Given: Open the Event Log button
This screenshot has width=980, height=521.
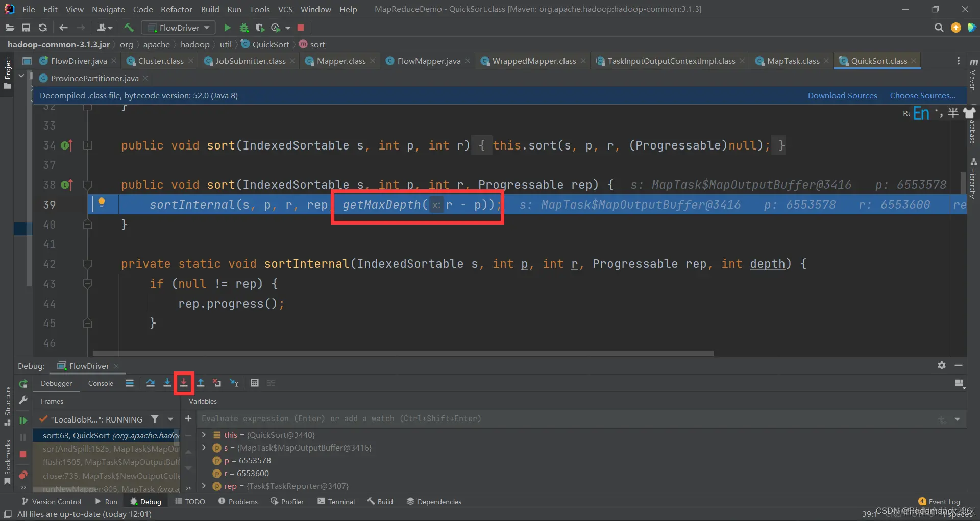Looking at the screenshot, I should pos(939,502).
